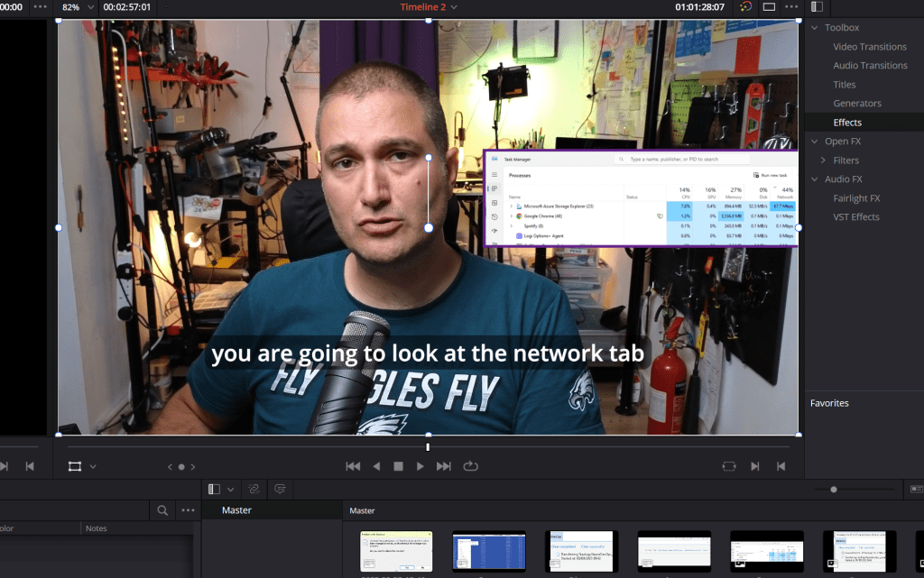Select Generators in Toolbox
Image resolution: width=924 pixels, height=578 pixels.
(857, 103)
